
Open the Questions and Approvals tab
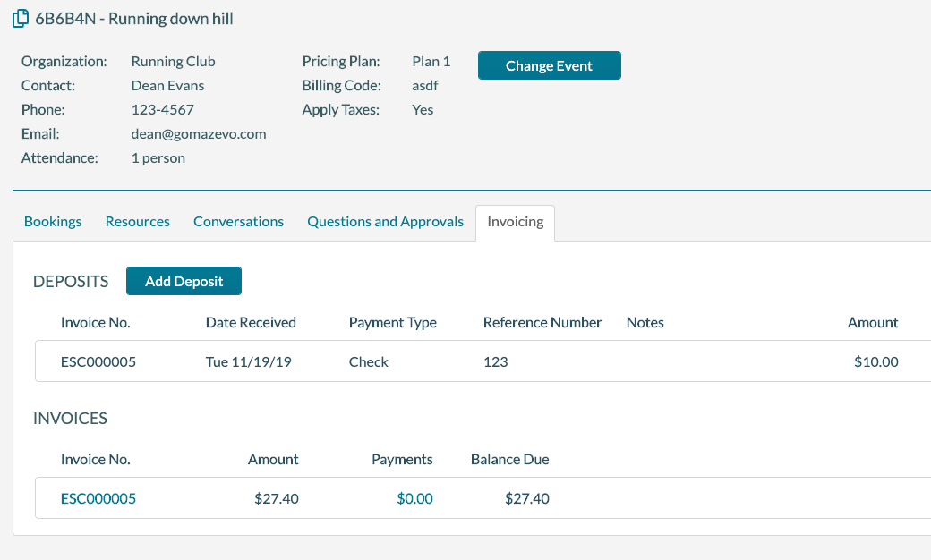point(385,220)
